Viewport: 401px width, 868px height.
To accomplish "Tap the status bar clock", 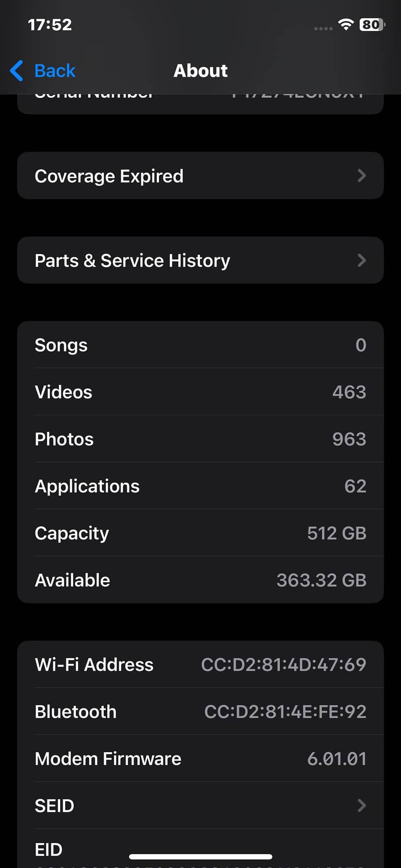I will [50, 25].
